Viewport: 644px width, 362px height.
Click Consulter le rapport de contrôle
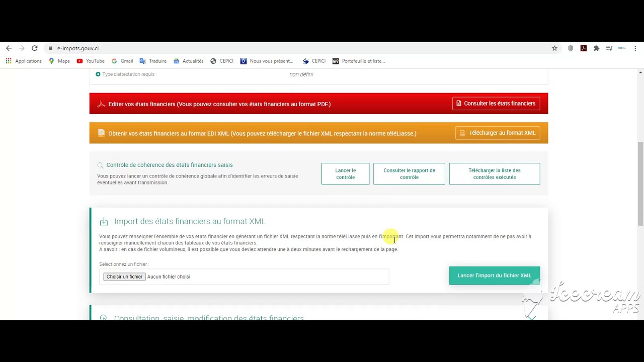[409, 173]
